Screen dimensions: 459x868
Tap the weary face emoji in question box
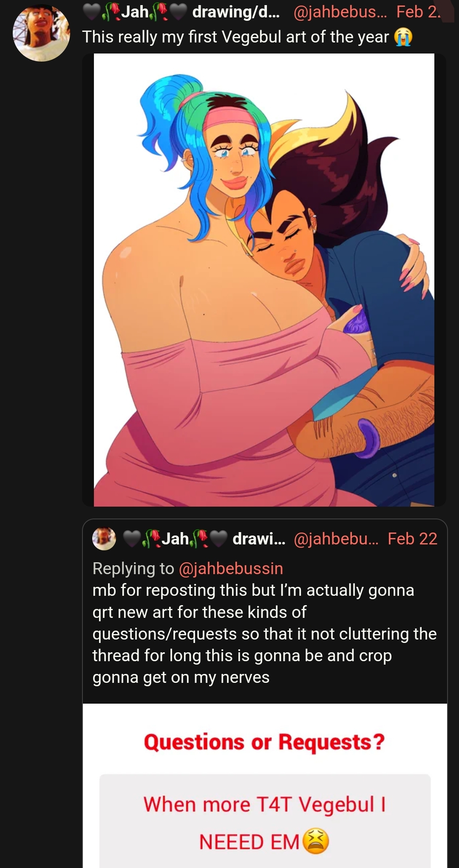tap(316, 841)
